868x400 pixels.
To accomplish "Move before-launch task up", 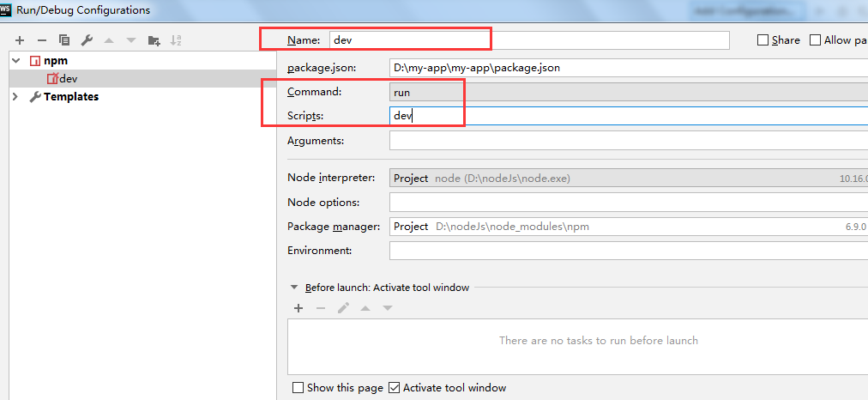I will (365, 308).
